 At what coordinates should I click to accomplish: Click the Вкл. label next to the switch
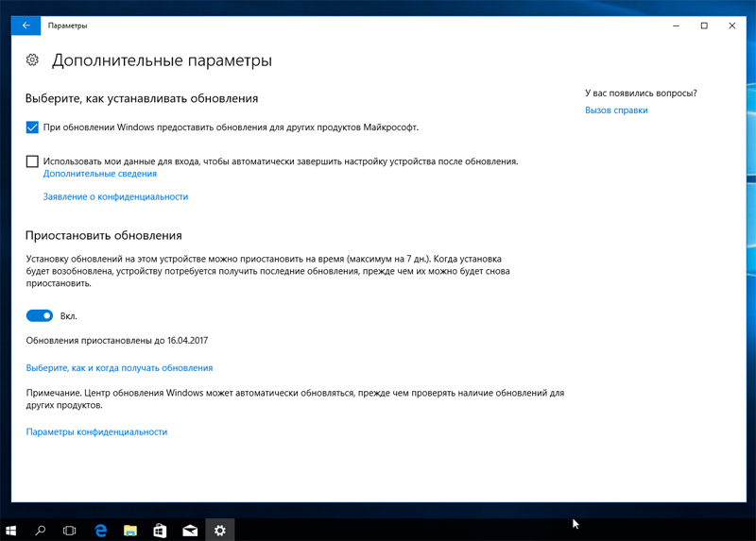pos(68,316)
